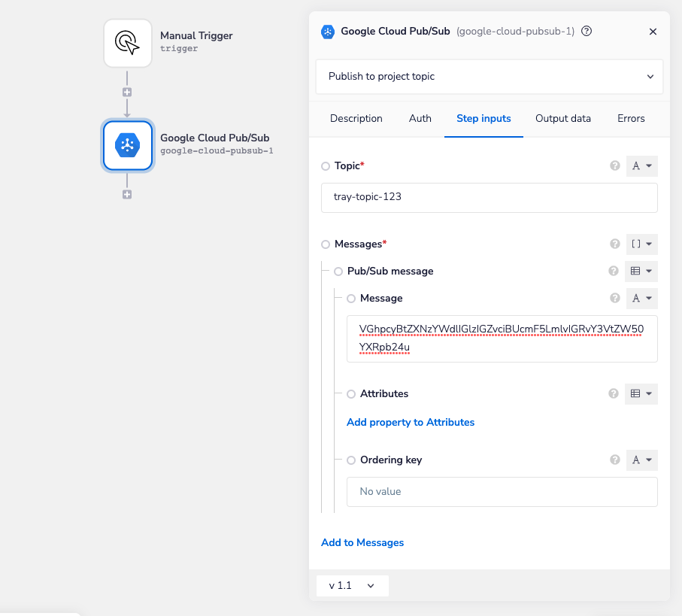Click the help icon beside Ordering key

pyautogui.click(x=614, y=460)
